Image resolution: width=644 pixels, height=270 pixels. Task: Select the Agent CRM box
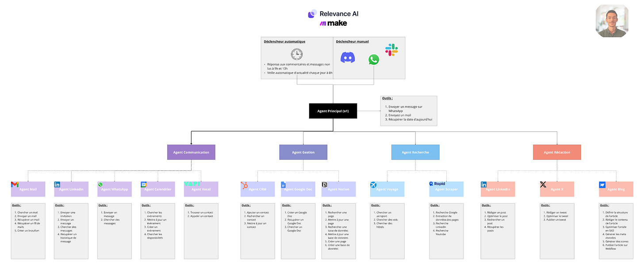(x=257, y=189)
